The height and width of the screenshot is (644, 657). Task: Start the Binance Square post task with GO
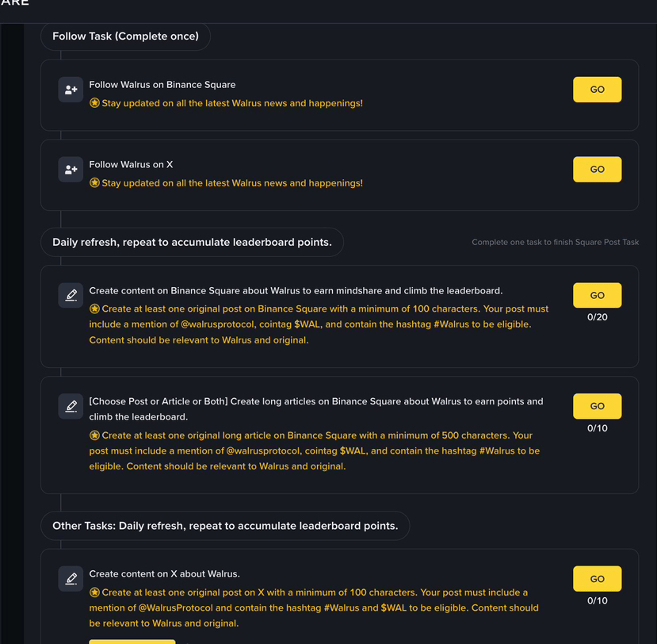597,295
